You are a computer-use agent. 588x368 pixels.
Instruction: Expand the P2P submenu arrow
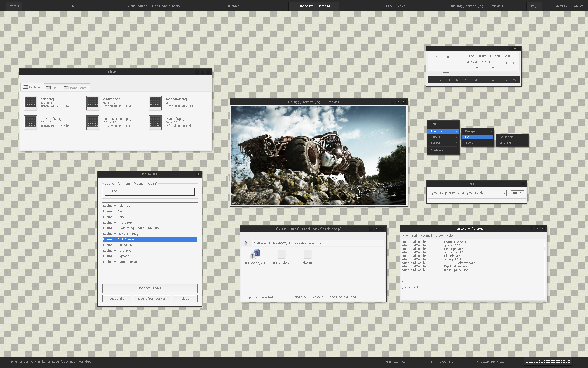click(x=491, y=137)
